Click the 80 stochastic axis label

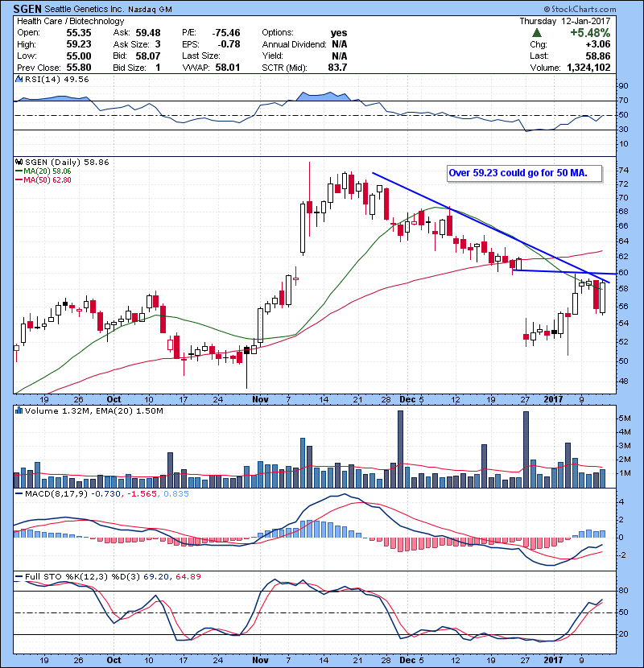click(624, 591)
